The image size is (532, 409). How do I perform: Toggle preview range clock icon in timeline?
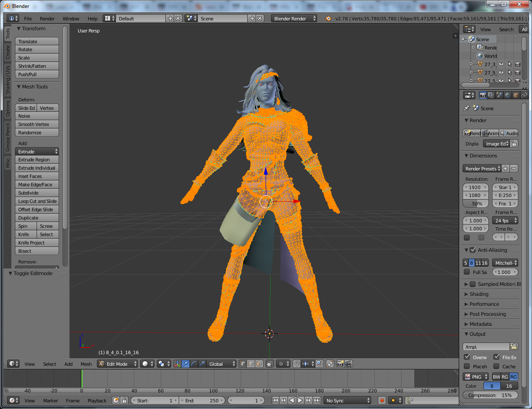pos(116,400)
